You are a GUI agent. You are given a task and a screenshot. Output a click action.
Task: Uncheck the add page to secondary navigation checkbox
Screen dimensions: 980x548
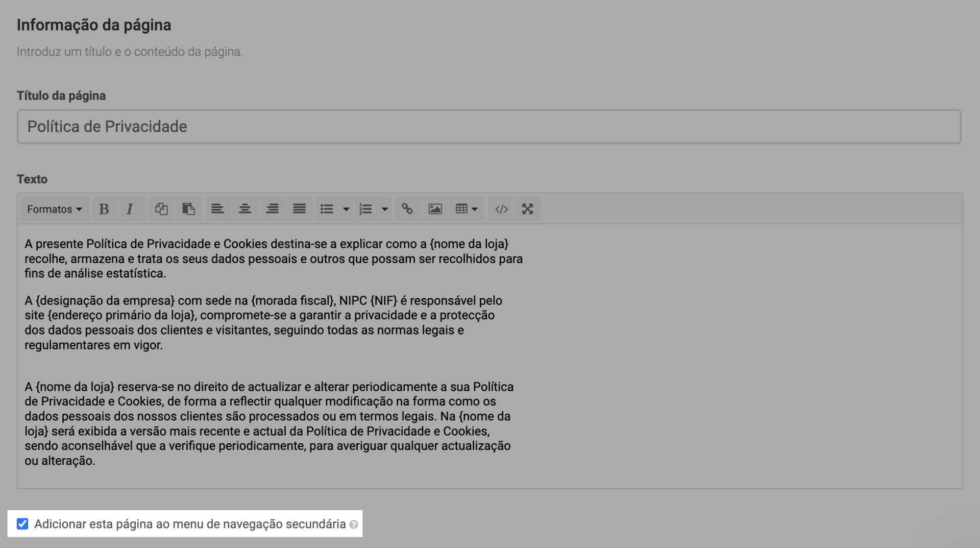coord(22,524)
